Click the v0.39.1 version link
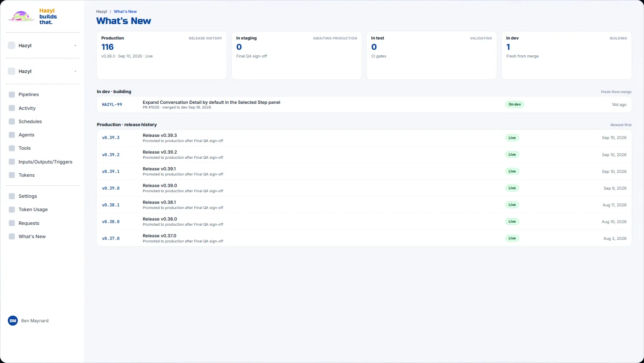The height and width of the screenshot is (363, 644). click(x=111, y=171)
